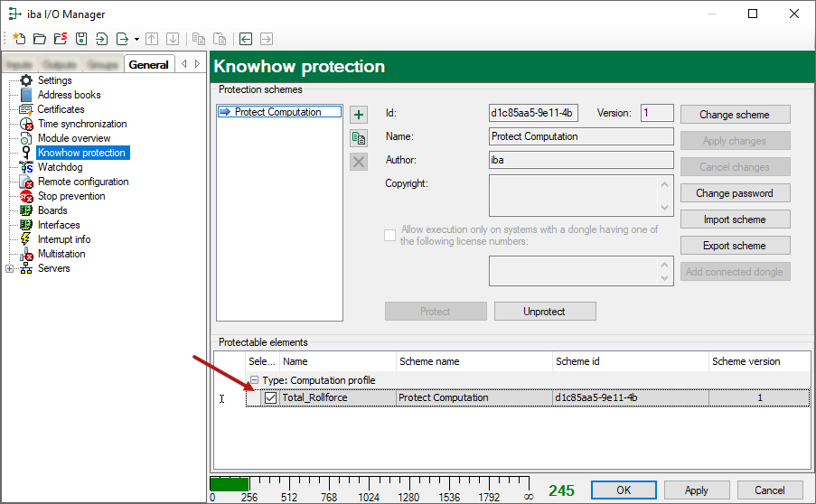The width and height of the screenshot is (816, 504).
Task: Click the Copyright box scroll-down arrow
Action: tap(664, 208)
